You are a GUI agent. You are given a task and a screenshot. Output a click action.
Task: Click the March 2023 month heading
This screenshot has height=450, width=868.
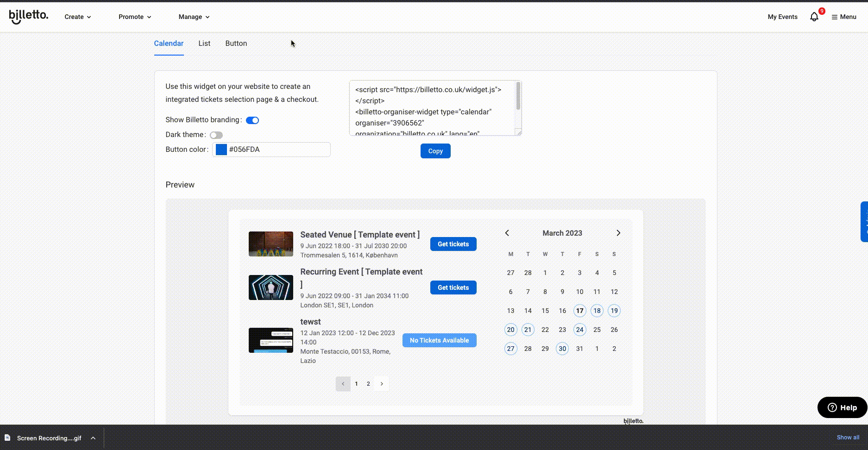[562, 233]
